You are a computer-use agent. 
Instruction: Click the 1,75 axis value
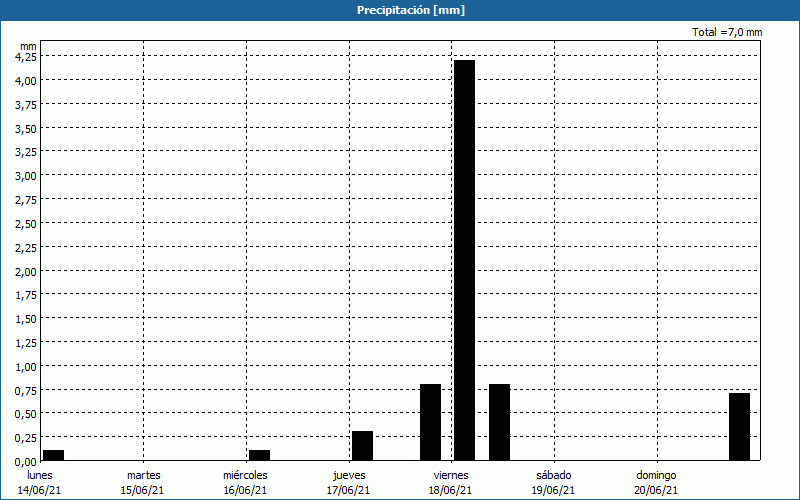tap(26, 295)
